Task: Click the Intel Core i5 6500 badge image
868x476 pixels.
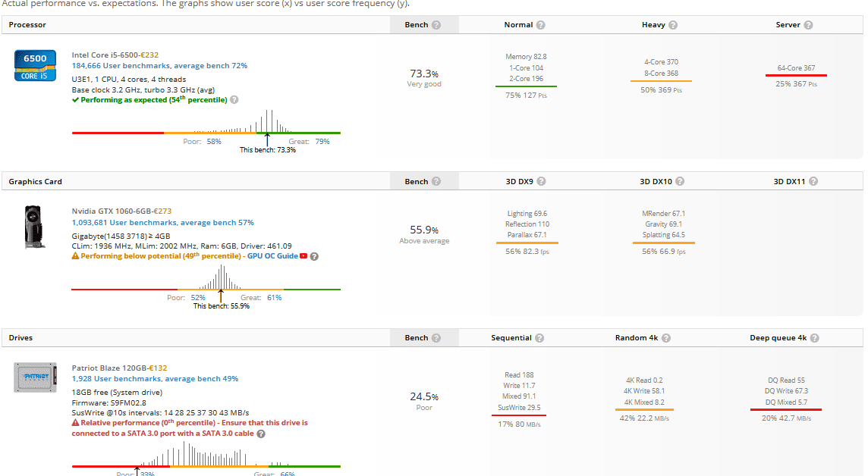Action: pyautogui.click(x=35, y=66)
